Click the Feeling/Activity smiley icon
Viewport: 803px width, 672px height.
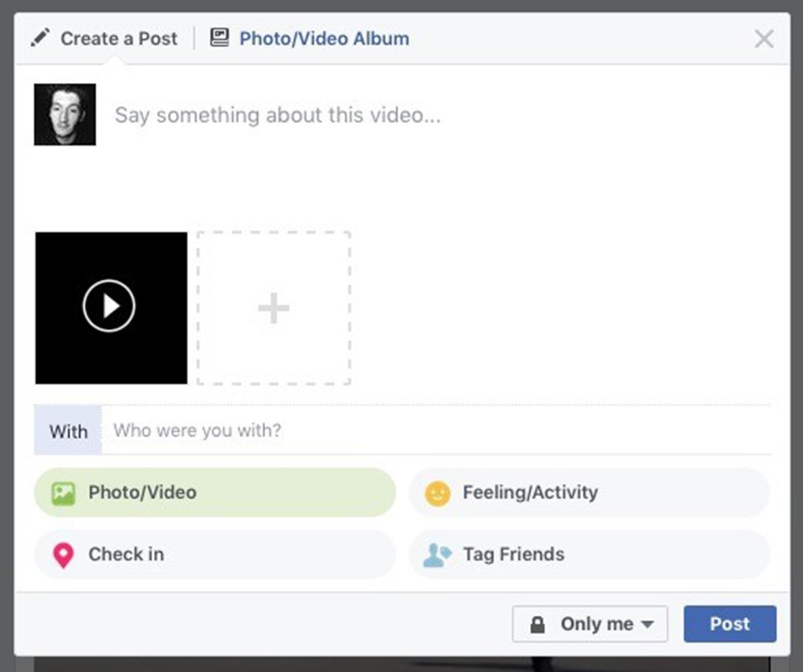(436, 493)
